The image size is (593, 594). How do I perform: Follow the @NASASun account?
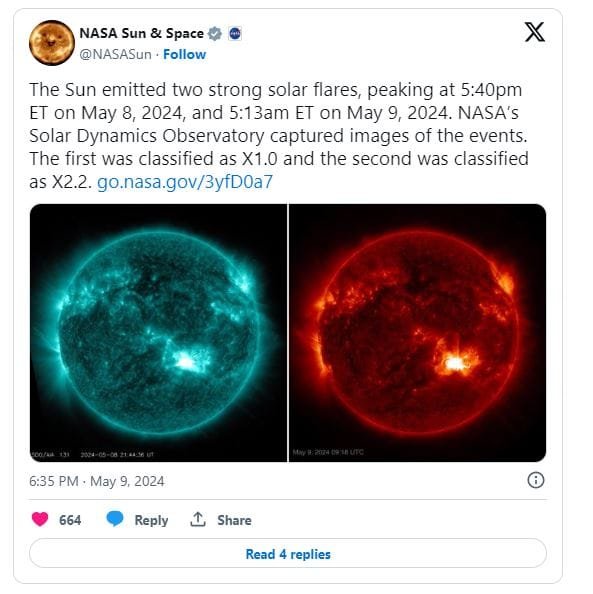(185, 54)
